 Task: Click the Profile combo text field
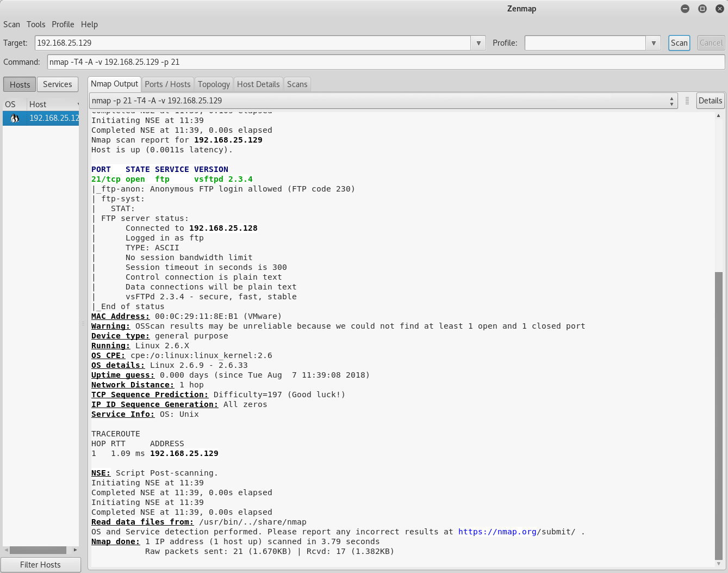tap(586, 43)
